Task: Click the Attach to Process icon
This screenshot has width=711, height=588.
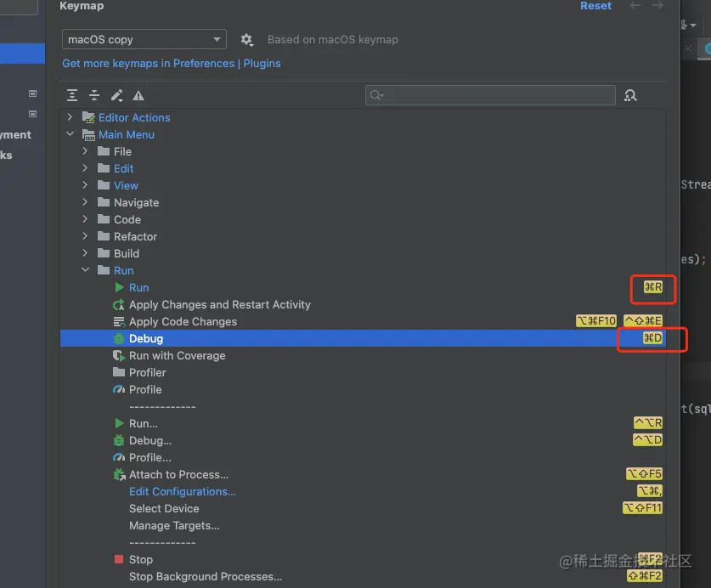Action: click(119, 475)
